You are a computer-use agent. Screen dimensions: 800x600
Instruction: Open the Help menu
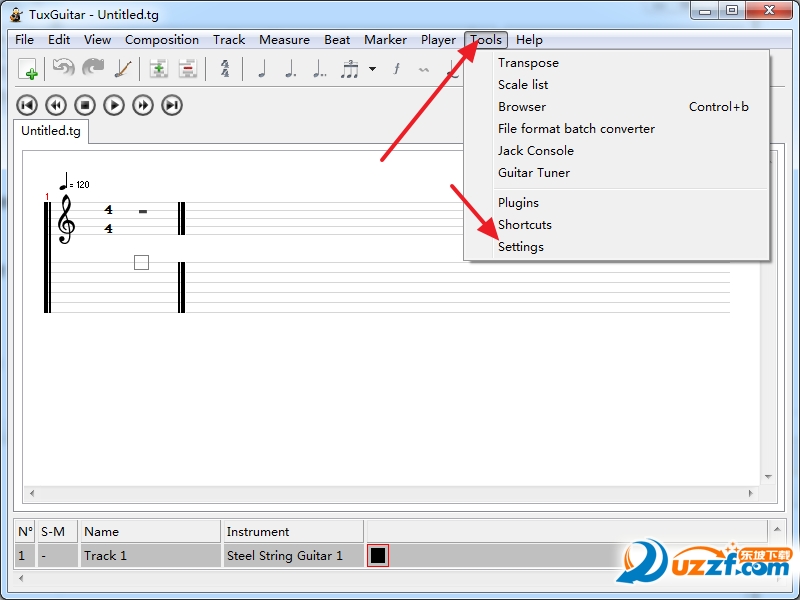(x=529, y=40)
